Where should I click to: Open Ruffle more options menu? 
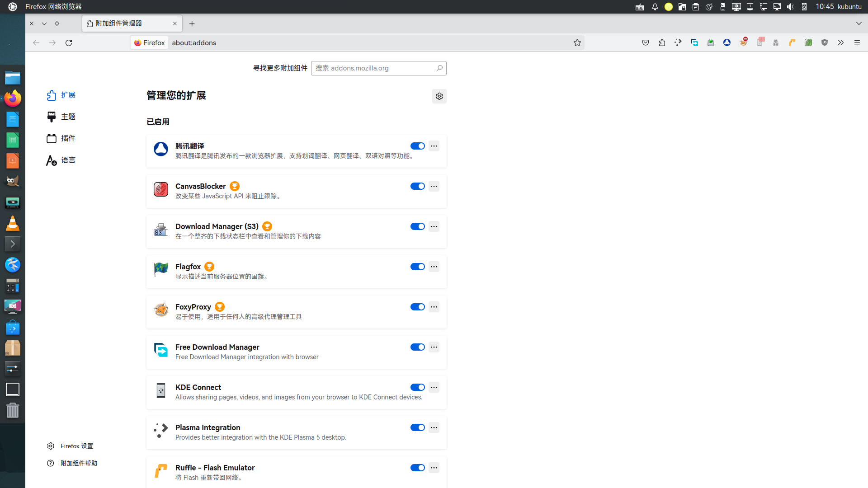pos(434,468)
